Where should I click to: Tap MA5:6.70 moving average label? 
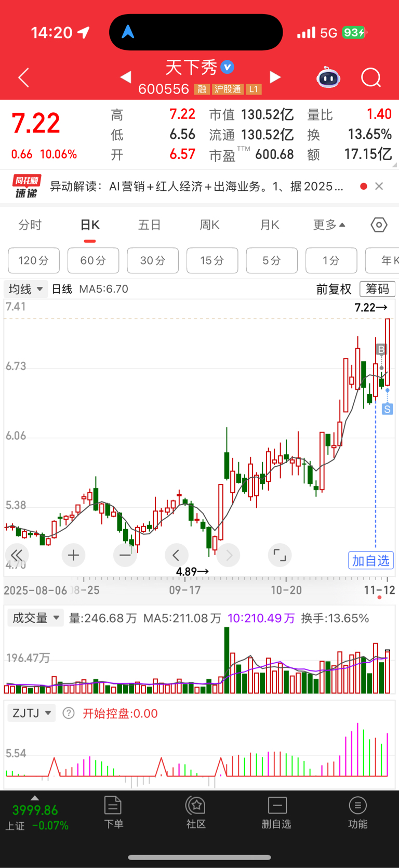coord(103,289)
